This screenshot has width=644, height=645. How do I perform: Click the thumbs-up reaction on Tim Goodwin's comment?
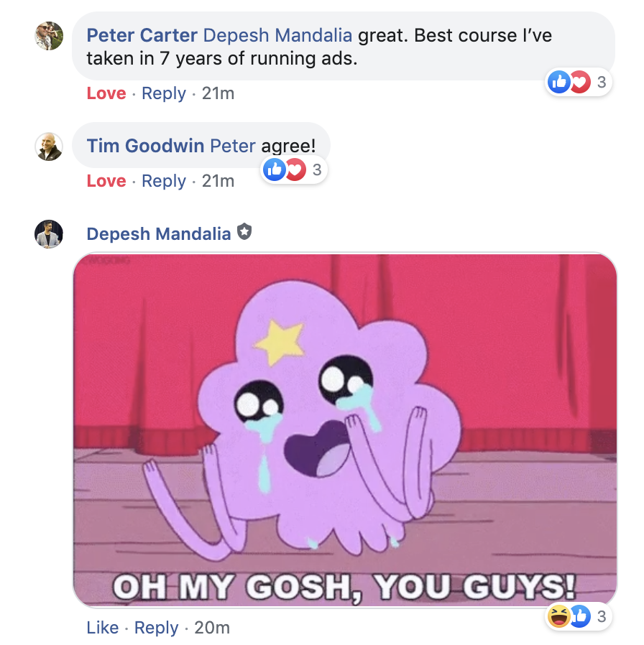[x=274, y=170]
